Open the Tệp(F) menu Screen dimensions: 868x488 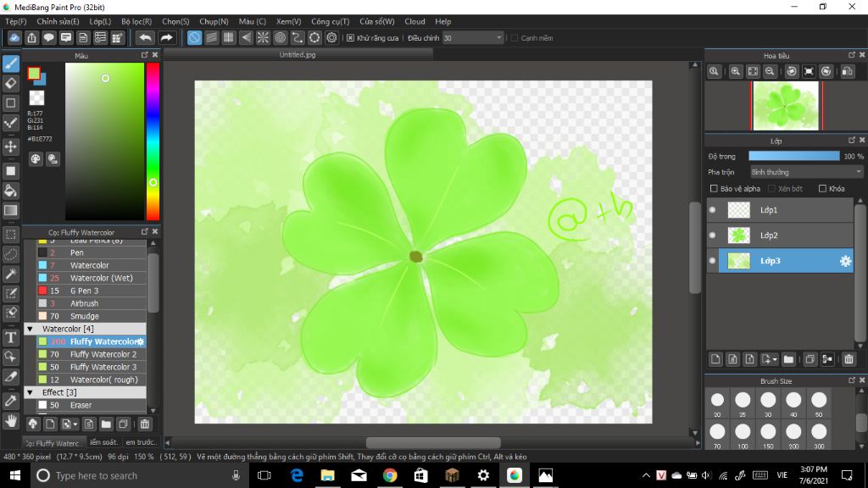click(x=15, y=21)
